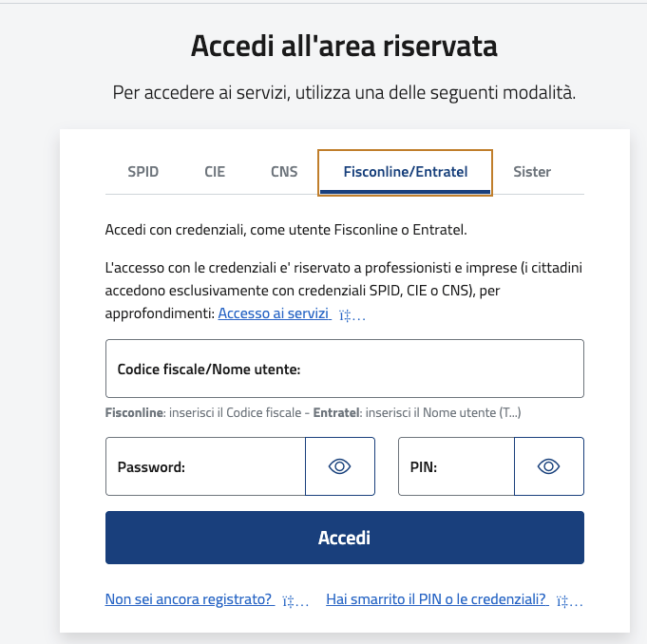
Task: Open Hai smarrito il PIN o le credenziali link
Action: click(x=436, y=599)
